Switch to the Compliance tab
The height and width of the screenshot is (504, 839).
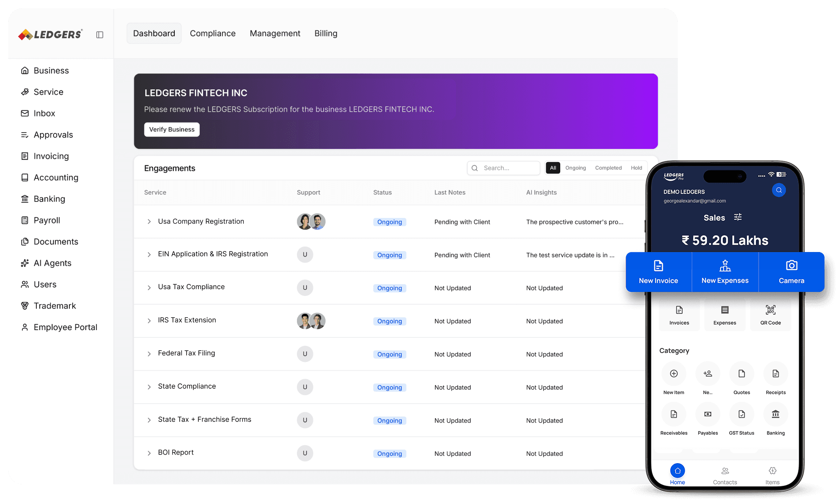tap(212, 34)
